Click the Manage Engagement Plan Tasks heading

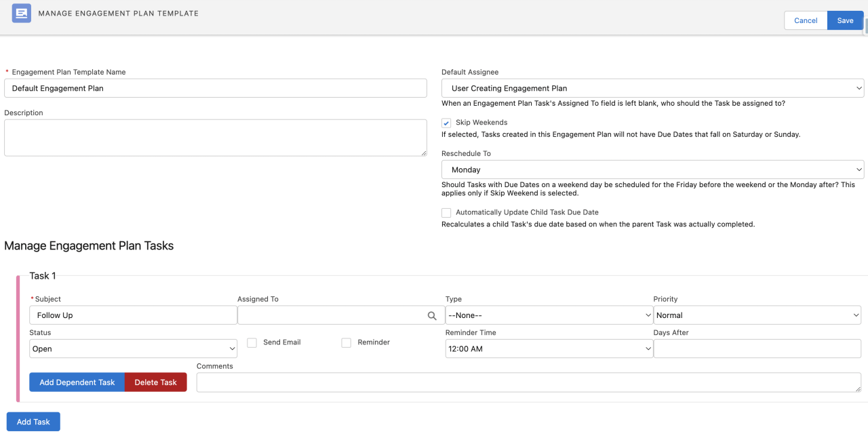(89, 245)
